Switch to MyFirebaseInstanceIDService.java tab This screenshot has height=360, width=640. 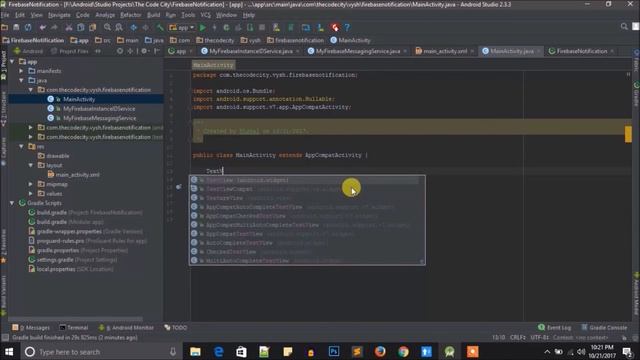[250, 51]
